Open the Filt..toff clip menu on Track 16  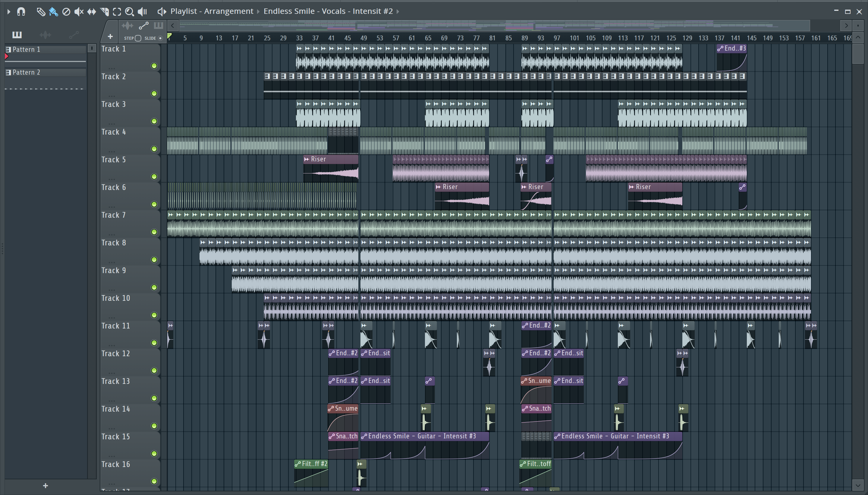(x=523, y=464)
